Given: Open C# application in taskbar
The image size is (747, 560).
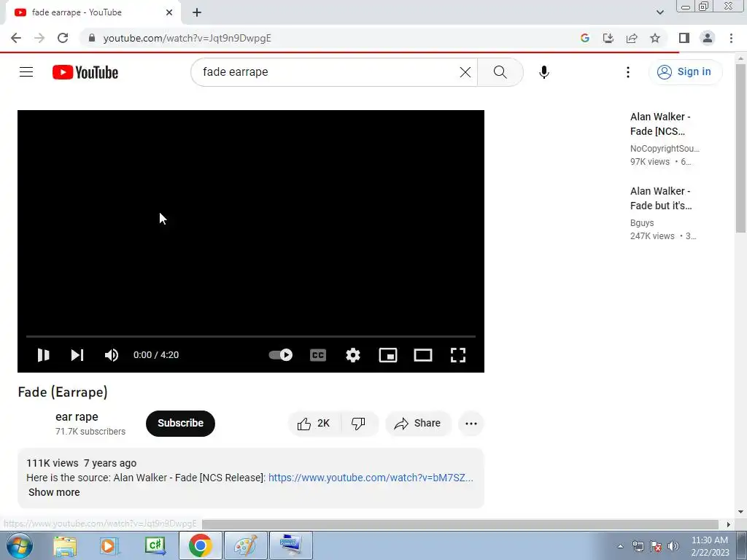Looking at the screenshot, I should coord(155,545).
